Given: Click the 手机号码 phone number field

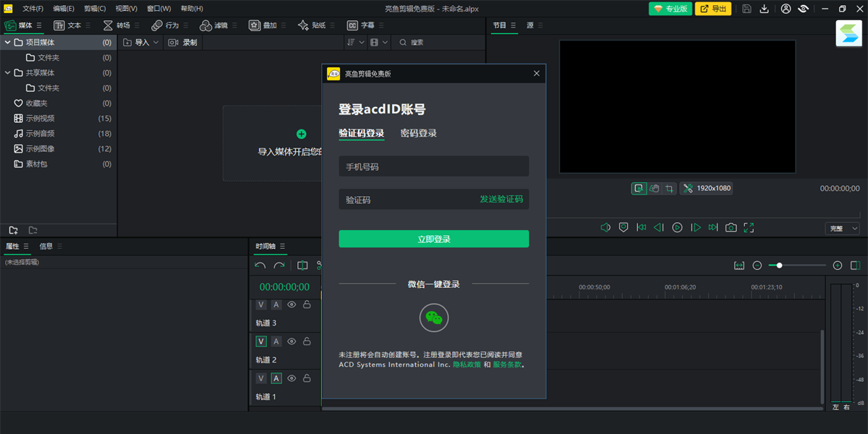Looking at the screenshot, I should [434, 166].
